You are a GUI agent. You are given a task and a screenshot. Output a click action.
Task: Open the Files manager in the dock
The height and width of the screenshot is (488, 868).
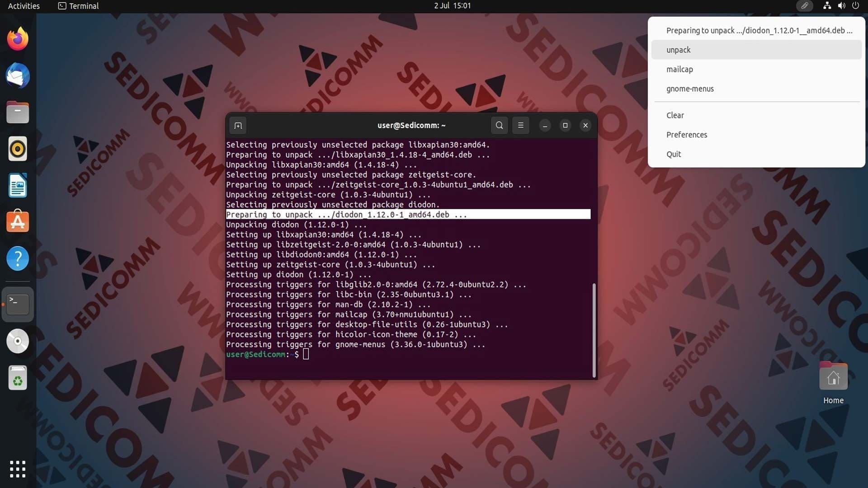pyautogui.click(x=18, y=112)
